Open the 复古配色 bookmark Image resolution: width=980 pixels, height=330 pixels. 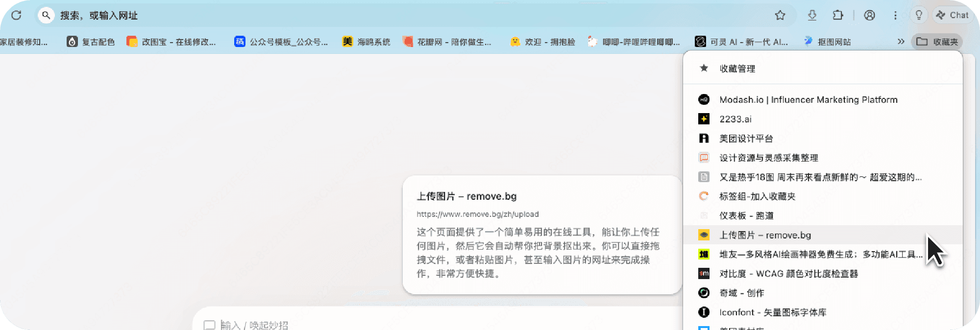[x=91, y=42]
